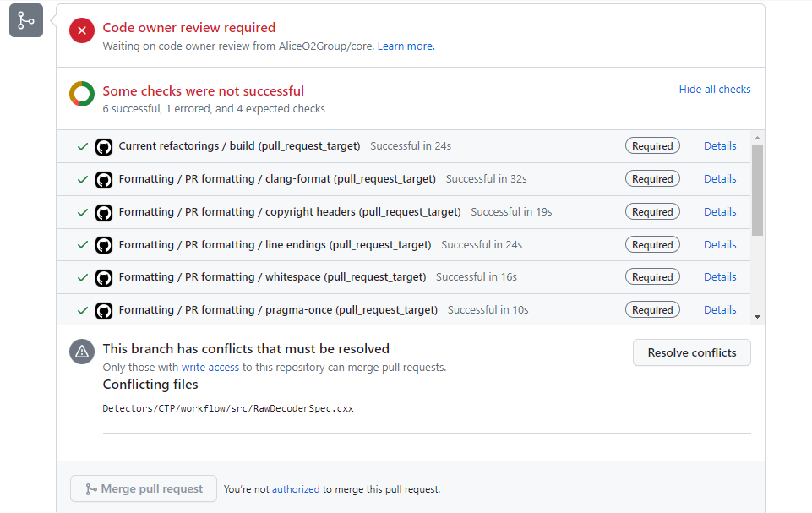Click the copyright headers check name
Image resolution: width=812 pixels, height=513 pixels.
(290, 212)
